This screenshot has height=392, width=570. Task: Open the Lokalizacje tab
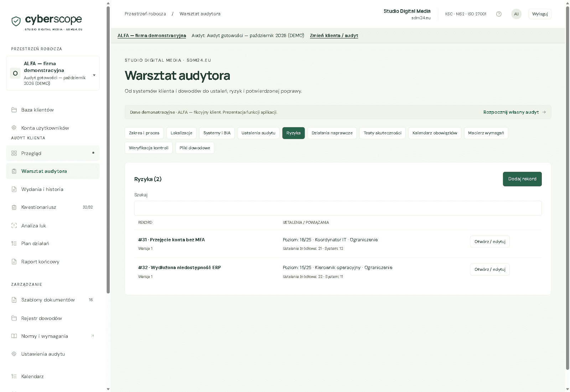point(181,133)
